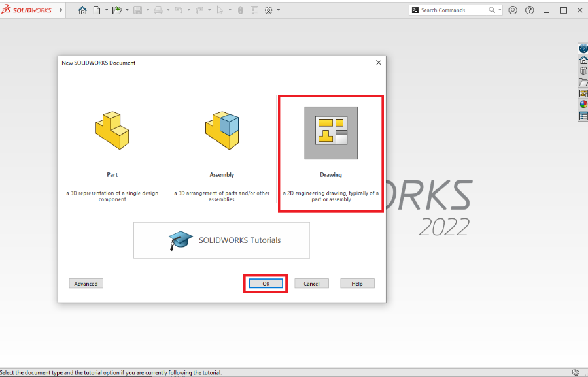Viewport: 588px width, 377px height.
Task: Select the Assembly document type
Action: [x=222, y=150]
